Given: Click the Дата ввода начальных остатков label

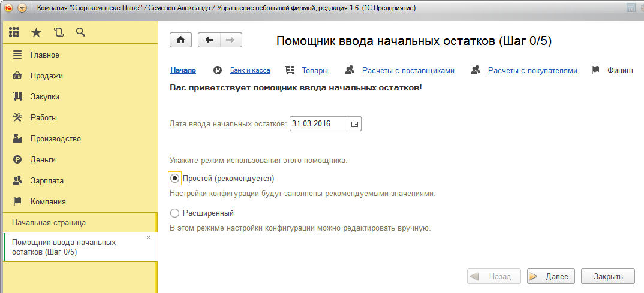Looking at the screenshot, I should pyautogui.click(x=228, y=123).
